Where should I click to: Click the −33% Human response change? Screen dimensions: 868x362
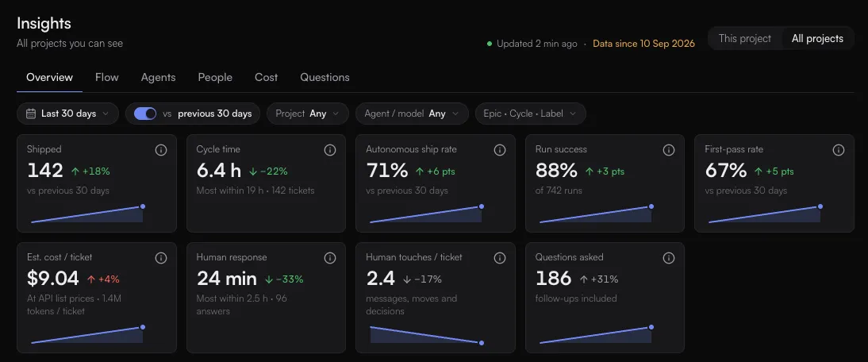(x=283, y=279)
